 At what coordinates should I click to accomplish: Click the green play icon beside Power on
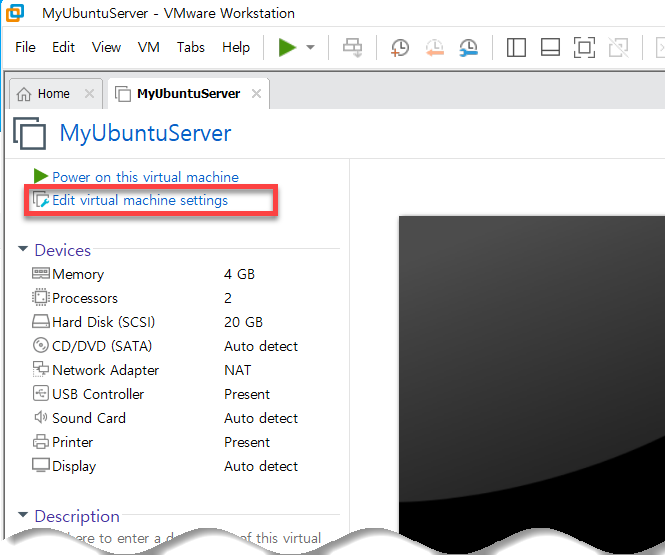click(x=41, y=176)
